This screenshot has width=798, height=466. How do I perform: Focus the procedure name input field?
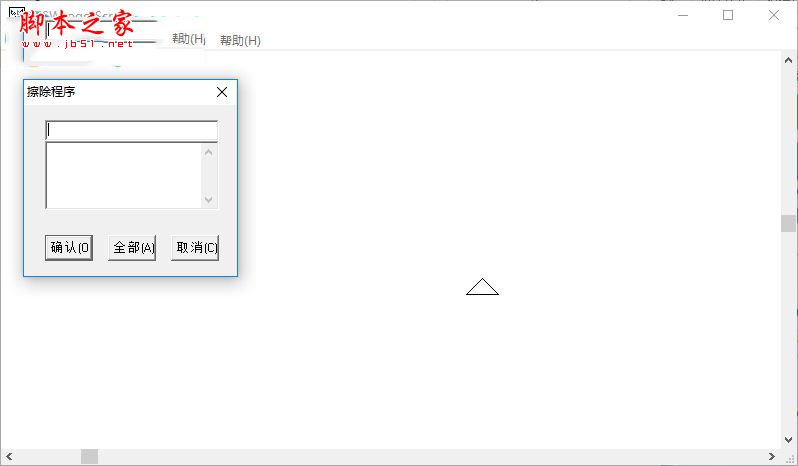pyautogui.click(x=132, y=130)
